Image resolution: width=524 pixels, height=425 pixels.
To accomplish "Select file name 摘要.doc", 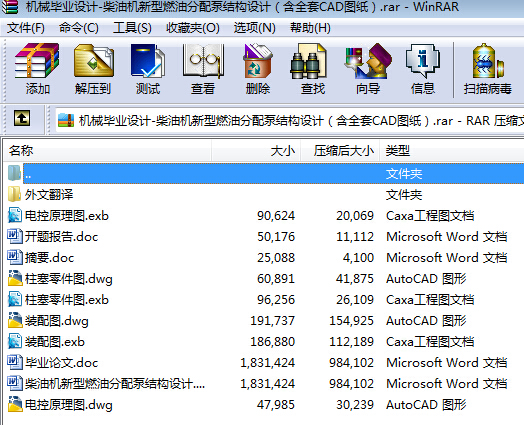I will pos(49,258).
